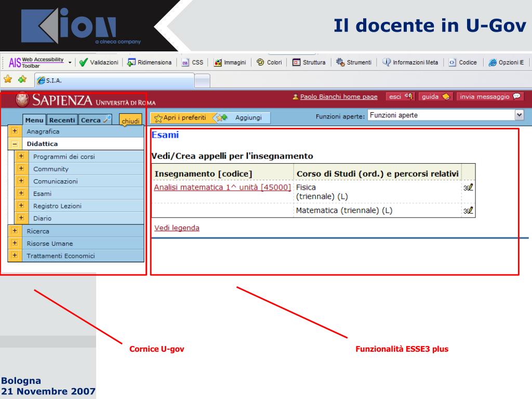The width and height of the screenshot is (532, 399).
Task: Click the CSS toolbar icon
Action: point(185,63)
